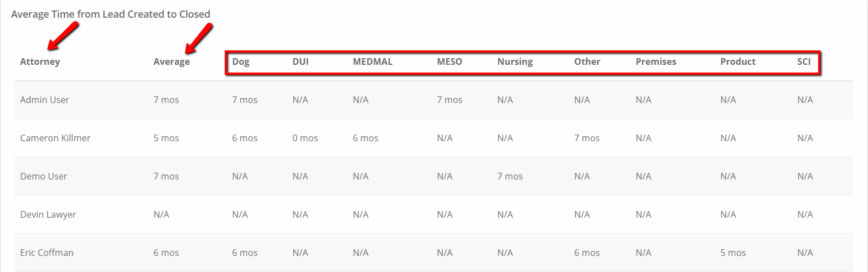Select the Dog column header
Image resolution: width=868 pixels, height=272 pixels.
(x=241, y=61)
